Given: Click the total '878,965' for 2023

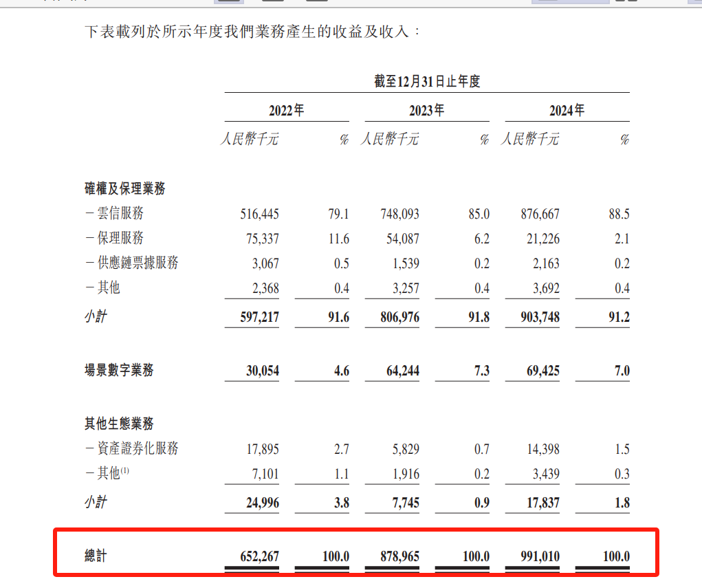Looking at the screenshot, I should 399,556.
